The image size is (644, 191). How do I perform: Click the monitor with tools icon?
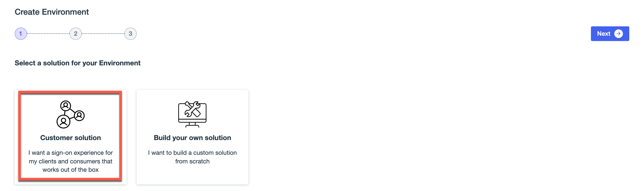pyautogui.click(x=192, y=114)
